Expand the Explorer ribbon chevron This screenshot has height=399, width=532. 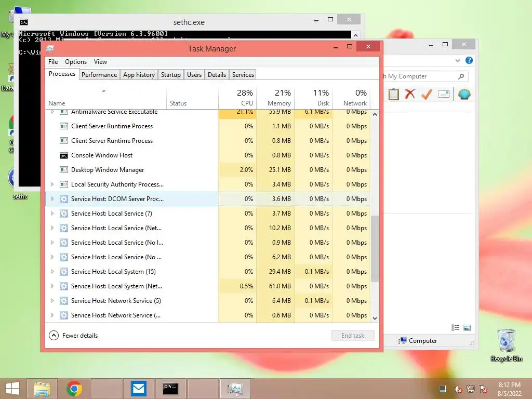click(x=457, y=60)
